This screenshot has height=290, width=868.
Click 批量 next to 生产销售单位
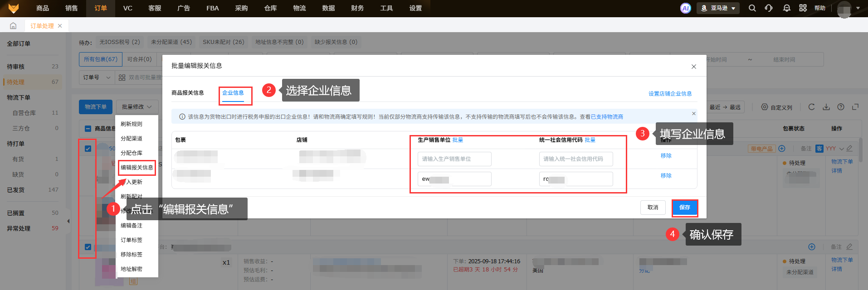(x=458, y=140)
